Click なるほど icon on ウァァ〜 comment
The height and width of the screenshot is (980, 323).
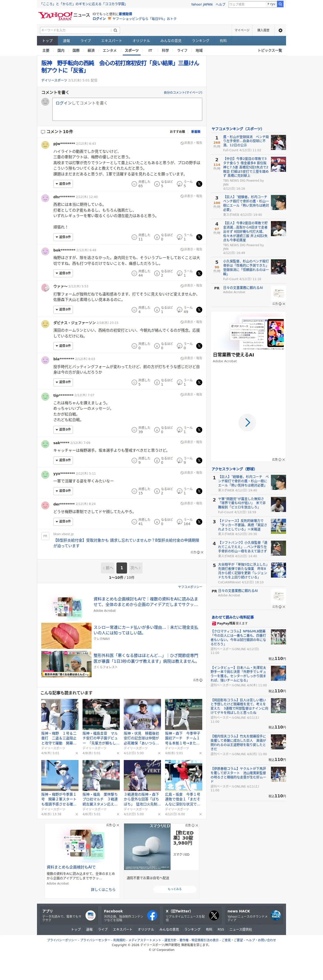pos(157,310)
